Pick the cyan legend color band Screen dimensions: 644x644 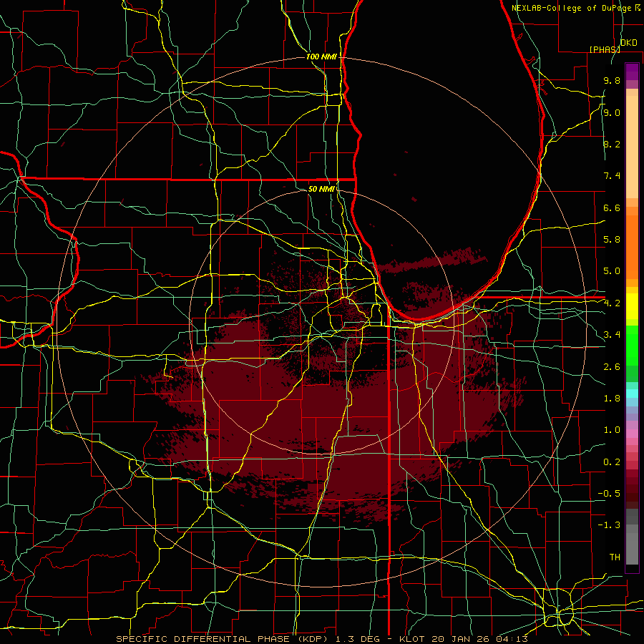632,394
